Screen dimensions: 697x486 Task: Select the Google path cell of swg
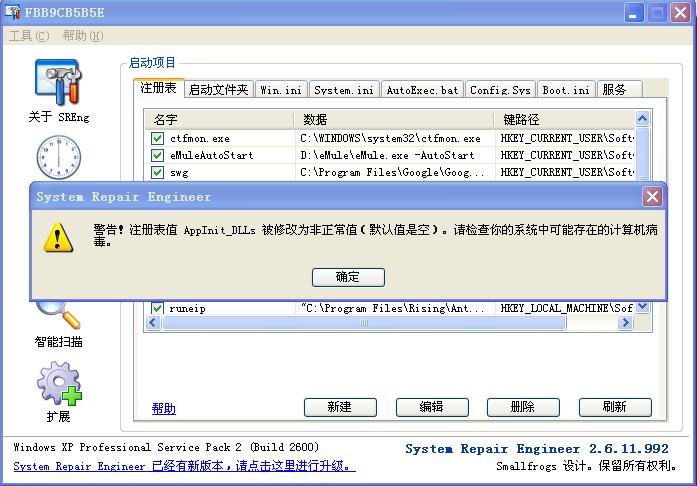click(x=394, y=172)
